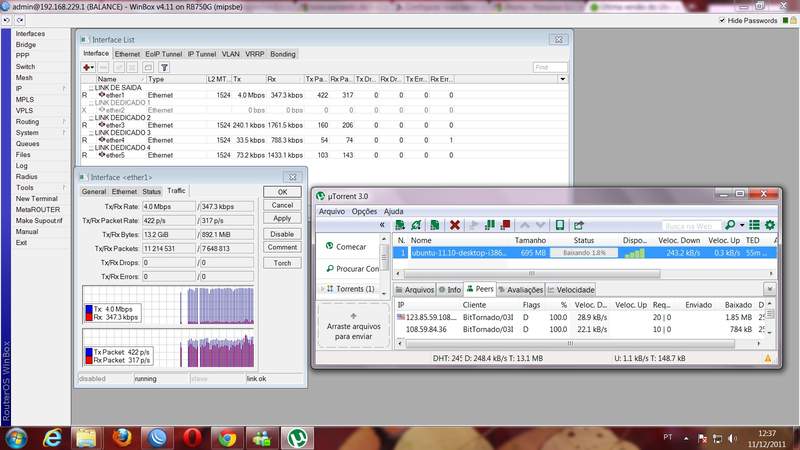Viewport: 800px width, 450px height.
Task: Switch to the EoIP Tunnel tab
Action: pyautogui.click(x=163, y=53)
